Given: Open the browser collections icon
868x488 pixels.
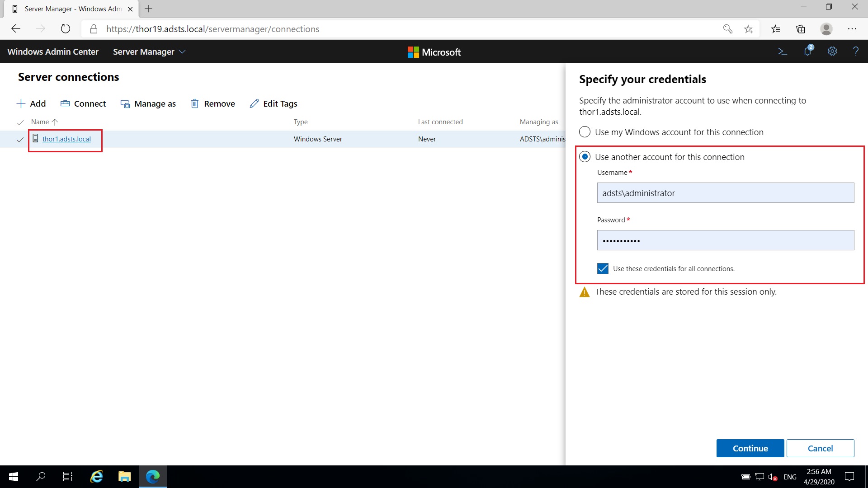Looking at the screenshot, I should click(801, 29).
